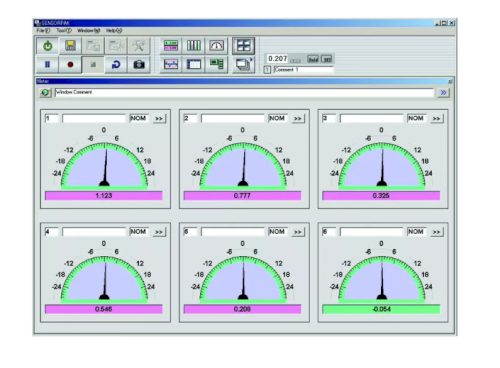
Task: Tile windows with the four-pane icon
Action: coord(243,46)
